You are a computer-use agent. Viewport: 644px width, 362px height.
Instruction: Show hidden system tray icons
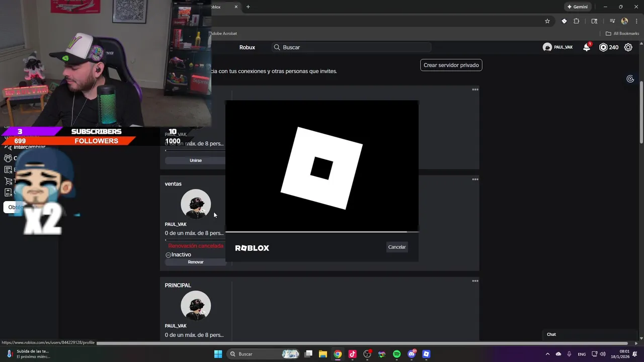(x=547, y=354)
